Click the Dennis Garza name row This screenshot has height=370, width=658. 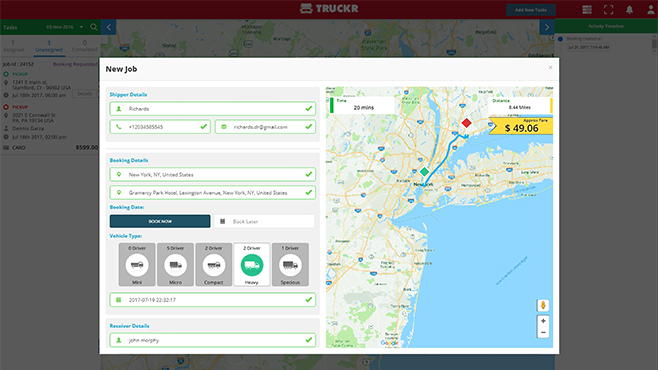click(28, 128)
